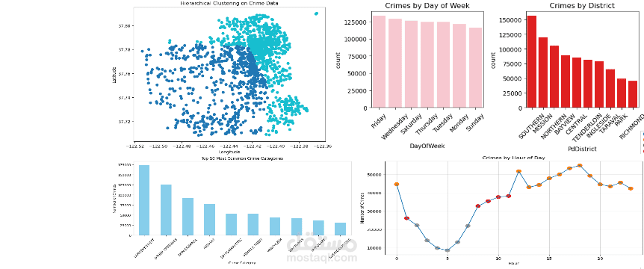
Task: Select the MISSION district red bar
Action: coord(543,72)
